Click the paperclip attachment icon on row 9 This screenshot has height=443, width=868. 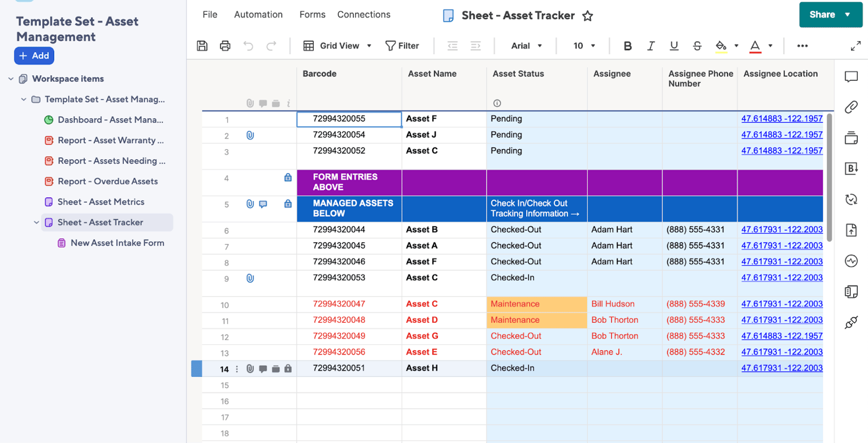tap(251, 277)
